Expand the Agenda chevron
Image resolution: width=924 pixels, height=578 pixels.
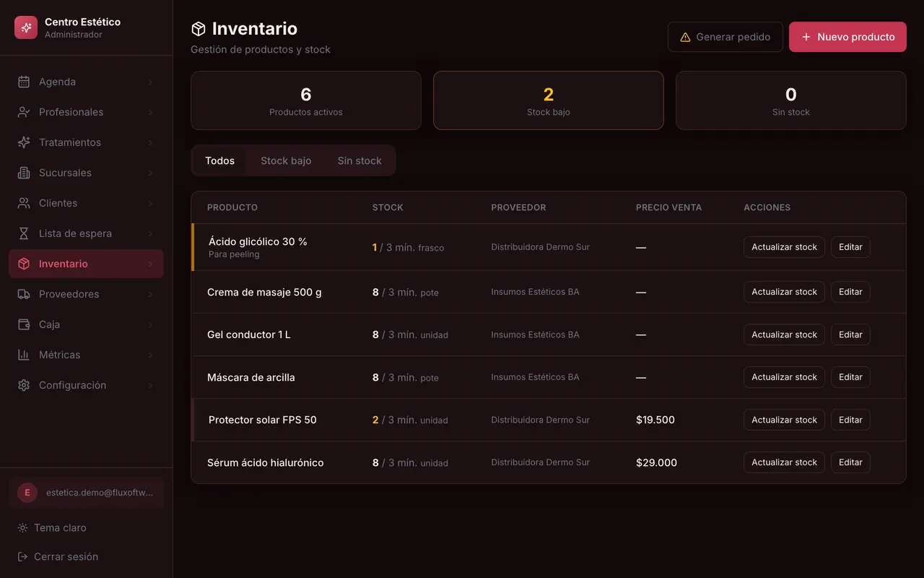tap(150, 82)
